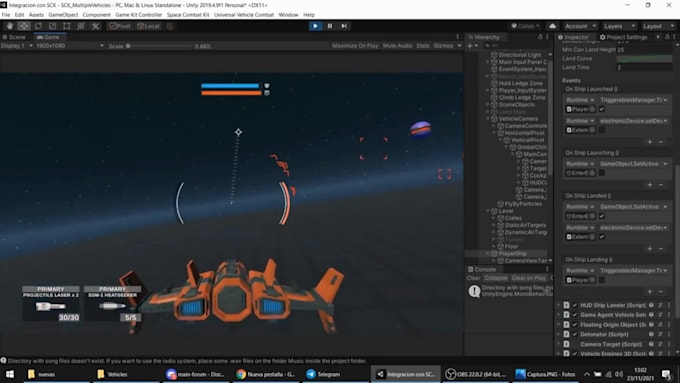The width and height of the screenshot is (680, 383).
Task: Open help for Floating Origin Object script
Action: click(x=651, y=324)
